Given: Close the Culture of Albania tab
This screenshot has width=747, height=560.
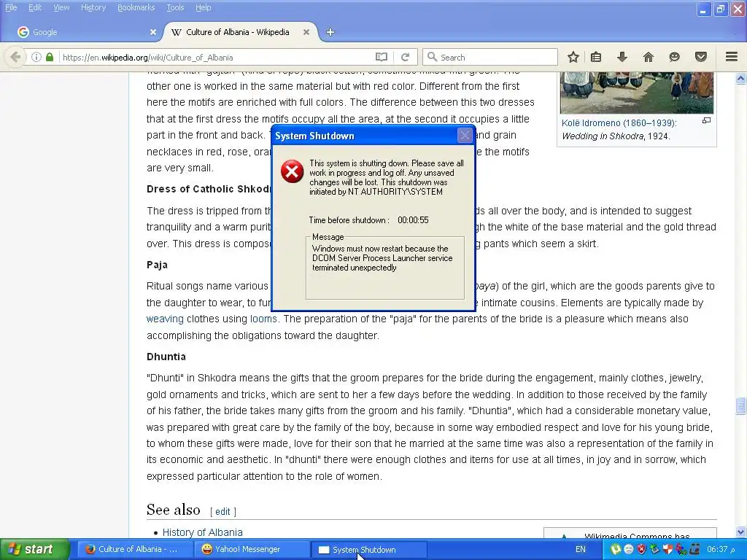Looking at the screenshot, I should [306, 32].
